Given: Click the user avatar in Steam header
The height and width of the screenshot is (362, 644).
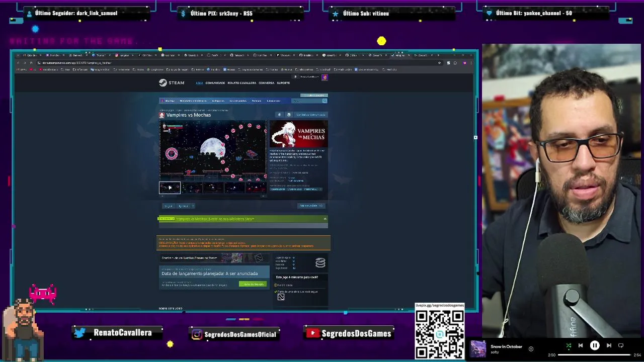Looking at the screenshot, I should point(325,77).
